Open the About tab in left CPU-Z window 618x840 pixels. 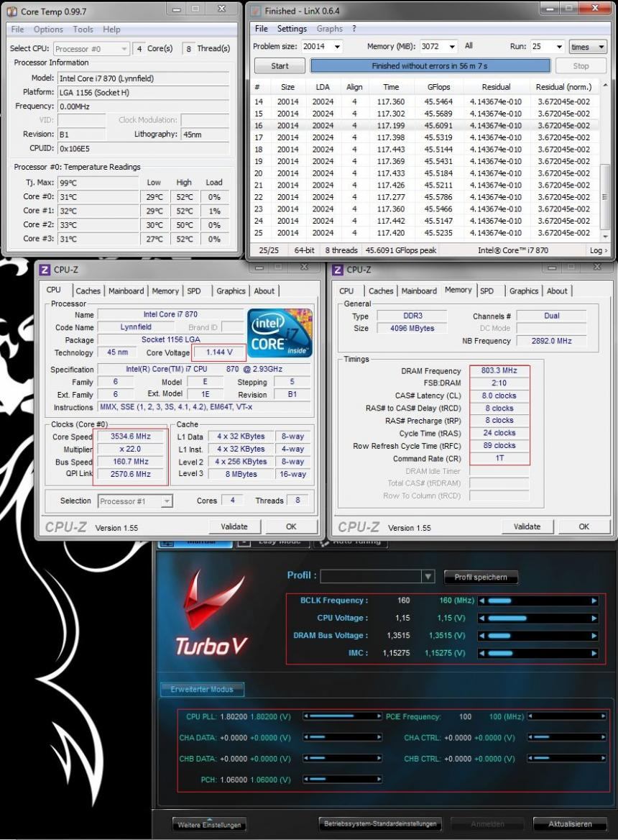pyautogui.click(x=264, y=291)
